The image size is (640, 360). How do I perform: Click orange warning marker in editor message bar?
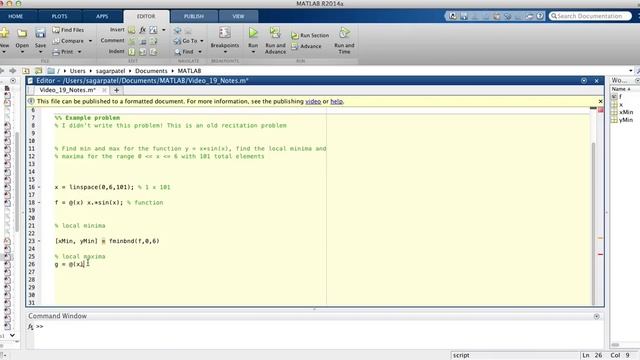click(600, 238)
